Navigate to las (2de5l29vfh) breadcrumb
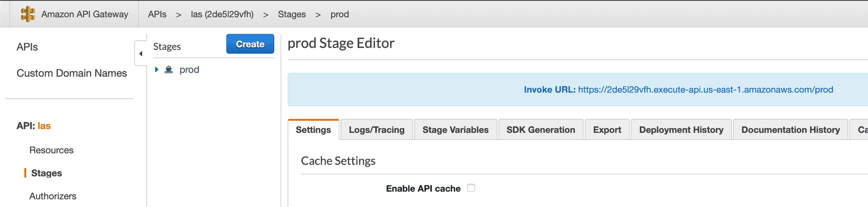This screenshot has height=207, width=868. 222,14
